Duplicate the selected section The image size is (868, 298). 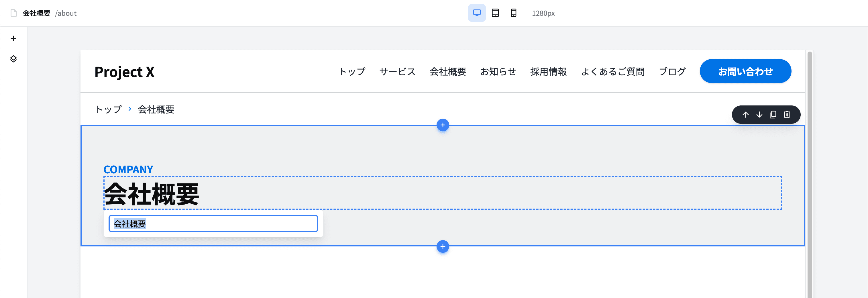click(773, 115)
